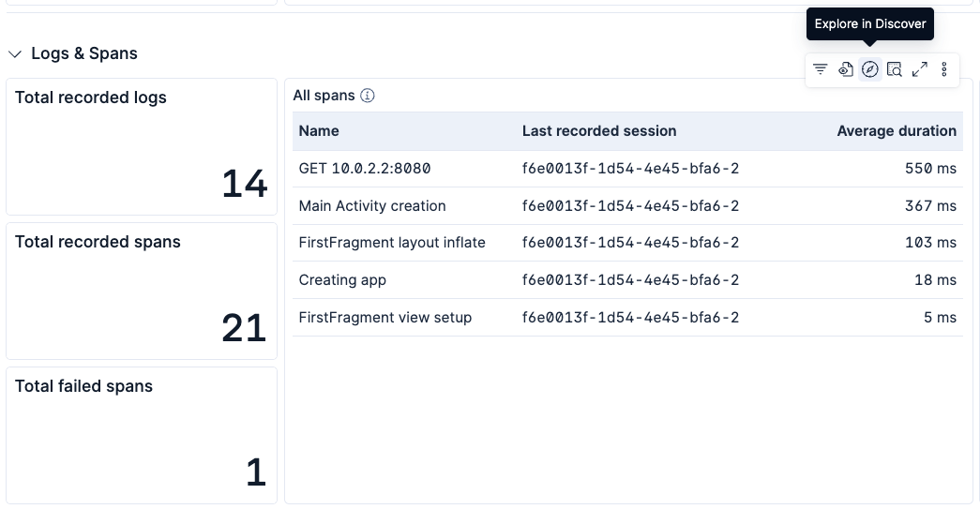Click the FirstFragment view setup row
This screenshot has width=980, height=509.
(627, 317)
